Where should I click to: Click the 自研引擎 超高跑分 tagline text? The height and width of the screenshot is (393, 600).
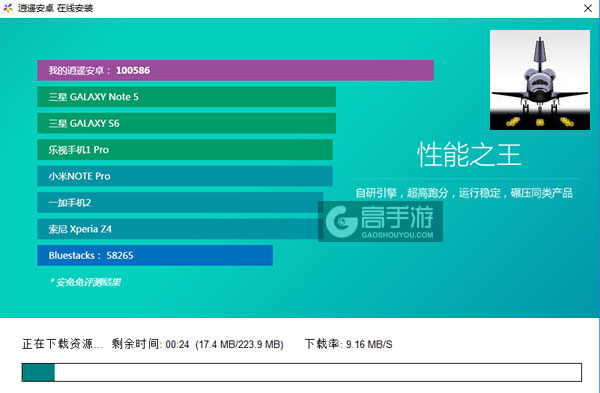(x=464, y=193)
